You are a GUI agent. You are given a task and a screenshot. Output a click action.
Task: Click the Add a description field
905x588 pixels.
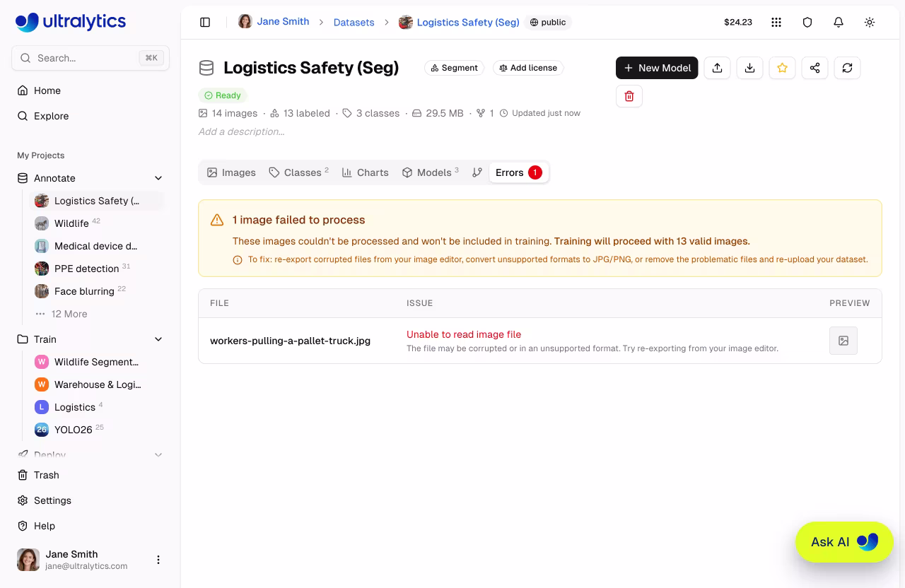(242, 131)
